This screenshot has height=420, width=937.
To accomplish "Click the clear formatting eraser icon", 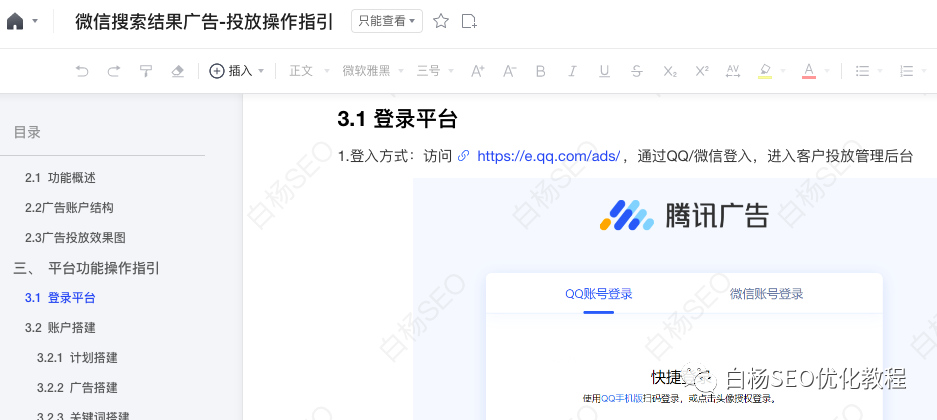I will pyautogui.click(x=177, y=71).
